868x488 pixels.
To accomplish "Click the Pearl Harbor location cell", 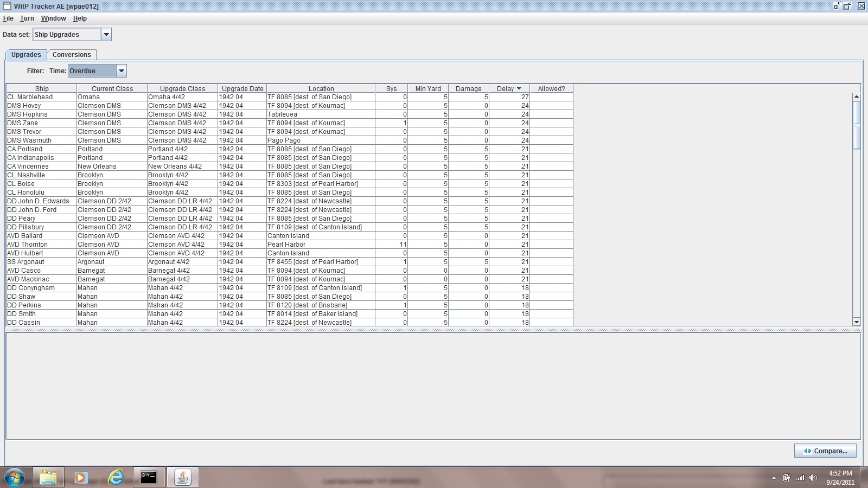I will [321, 245].
